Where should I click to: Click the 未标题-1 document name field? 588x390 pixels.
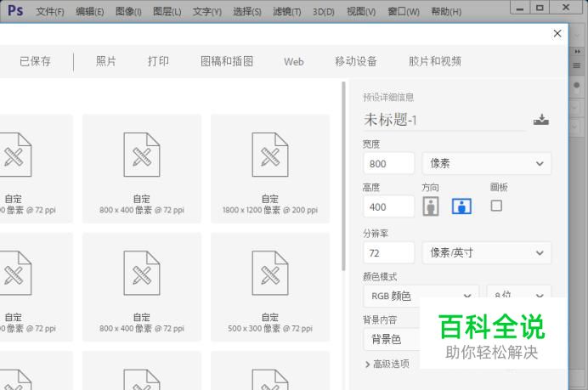444,120
